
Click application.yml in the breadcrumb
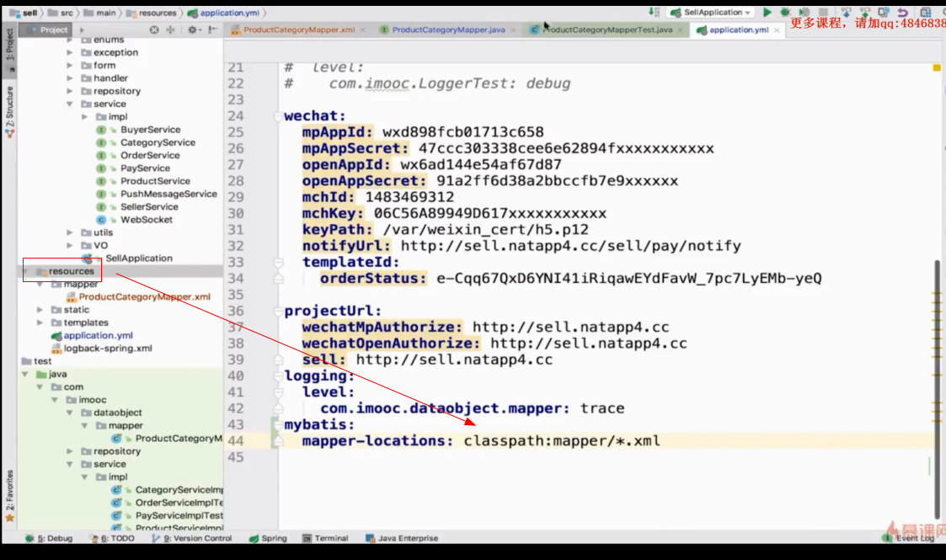coord(224,13)
